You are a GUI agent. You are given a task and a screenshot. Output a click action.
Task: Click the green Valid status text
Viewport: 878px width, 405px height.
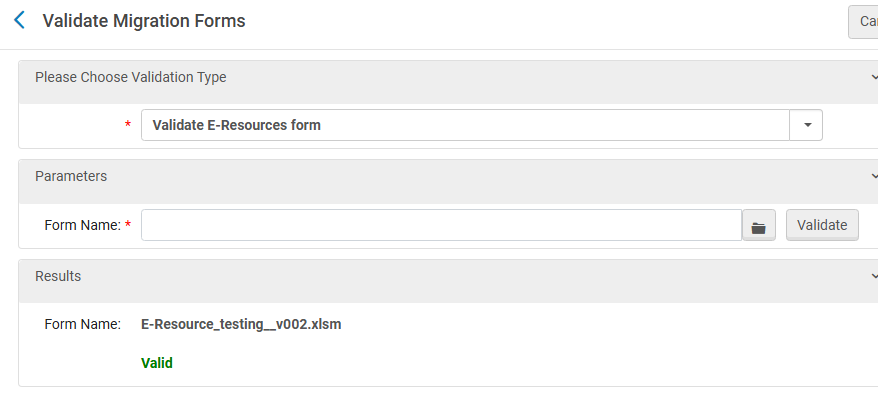click(157, 363)
